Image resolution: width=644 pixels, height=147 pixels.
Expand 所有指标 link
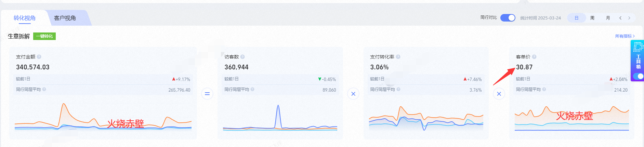coord(625,36)
